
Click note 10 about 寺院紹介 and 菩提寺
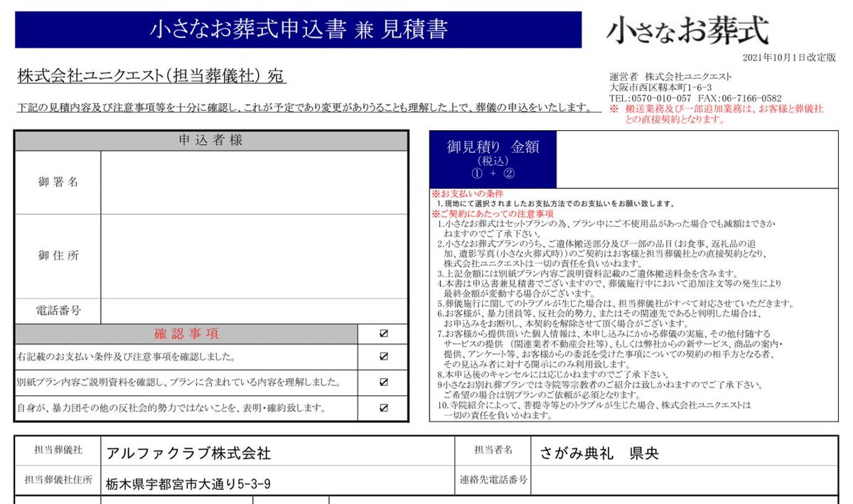coord(594,409)
